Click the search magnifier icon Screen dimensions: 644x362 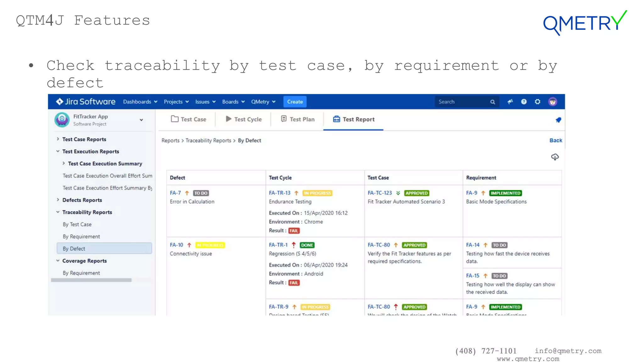(493, 102)
